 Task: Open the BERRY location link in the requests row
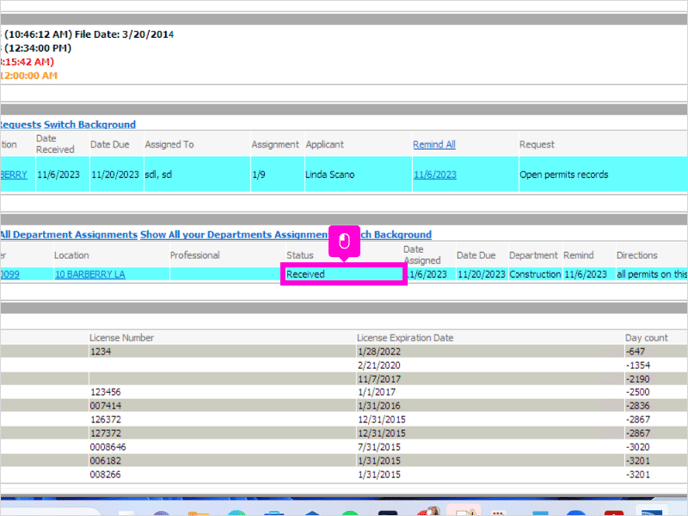coord(14,175)
